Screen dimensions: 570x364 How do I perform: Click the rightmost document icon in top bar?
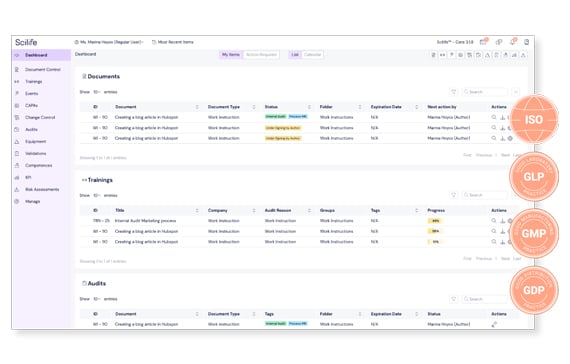(x=526, y=42)
